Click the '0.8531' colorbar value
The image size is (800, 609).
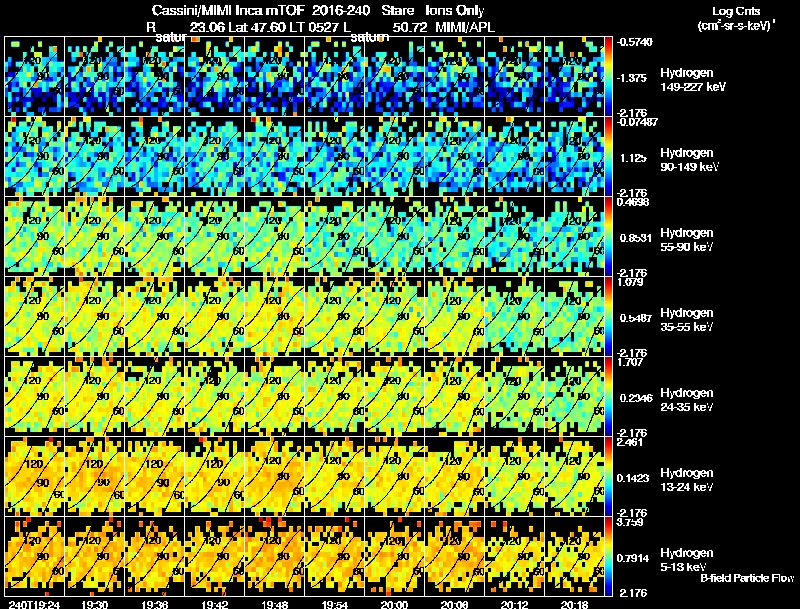635,238
